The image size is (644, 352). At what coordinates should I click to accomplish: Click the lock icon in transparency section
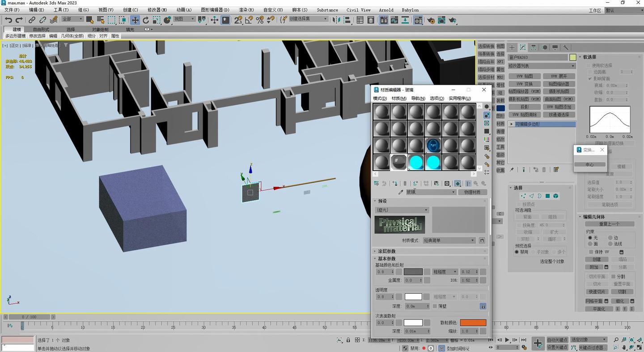coord(483,306)
